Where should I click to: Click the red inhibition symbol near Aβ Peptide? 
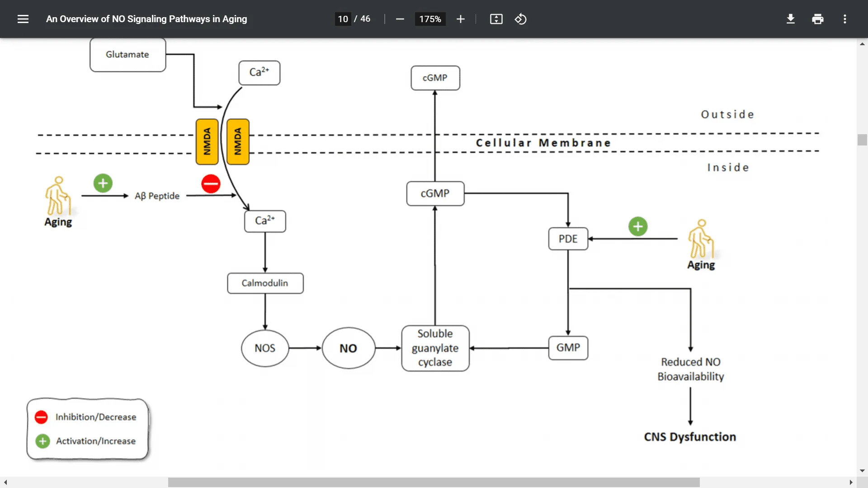tap(211, 184)
